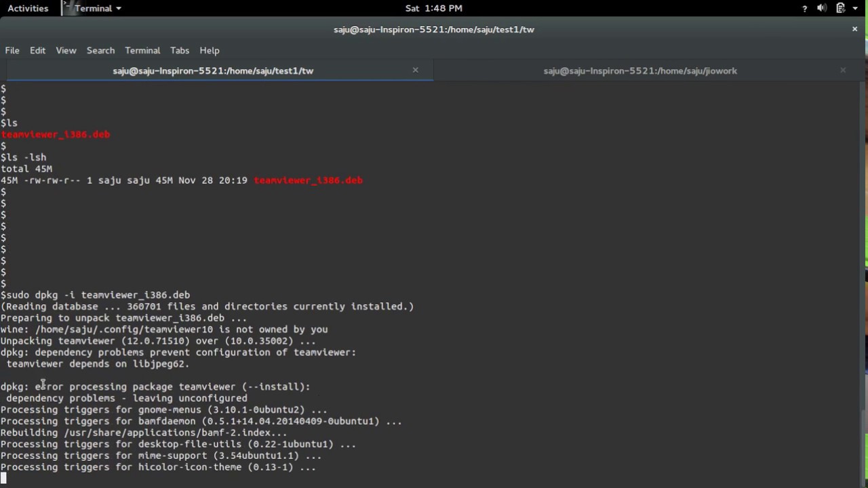The height and width of the screenshot is (488, 868).
Task: Open the clock showing Sat 1:48 PM
Action: (434, 8)
